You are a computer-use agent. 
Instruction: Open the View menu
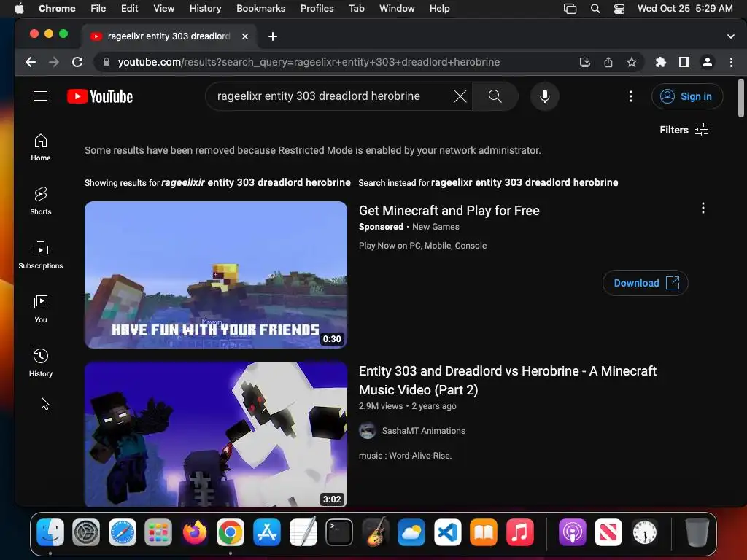click(x=163, y=8)
